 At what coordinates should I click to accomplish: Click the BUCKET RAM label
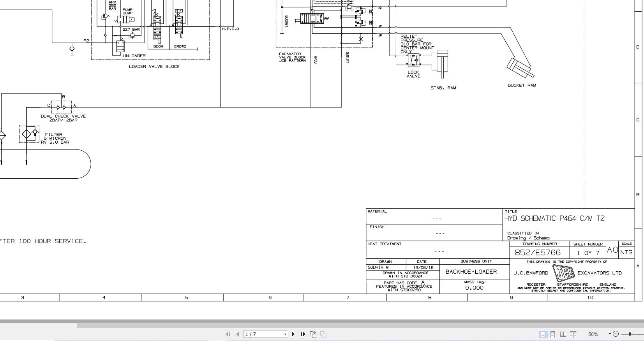point(522,85)
